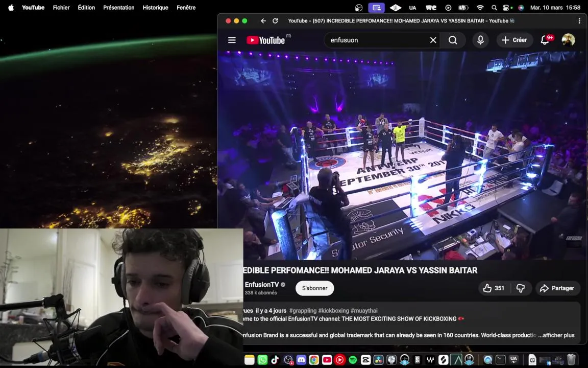Dislike the video with thumbs down
The image size is (588, 368).
[x=521, y=288]
